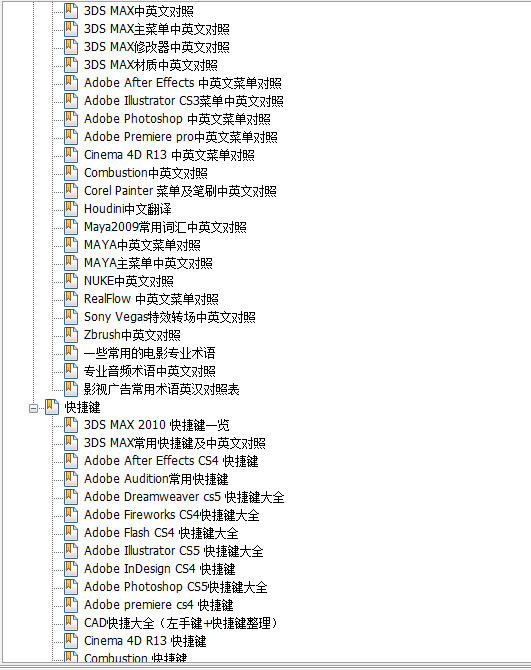
Task: Click bookmark icon beside Adobe Photoshop 中英文菜单对照
Action: pyautogui.click(x=71, y=119)
